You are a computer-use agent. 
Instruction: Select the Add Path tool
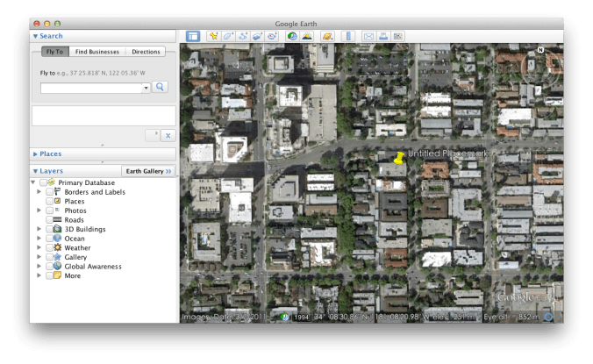tap(243, 36)
